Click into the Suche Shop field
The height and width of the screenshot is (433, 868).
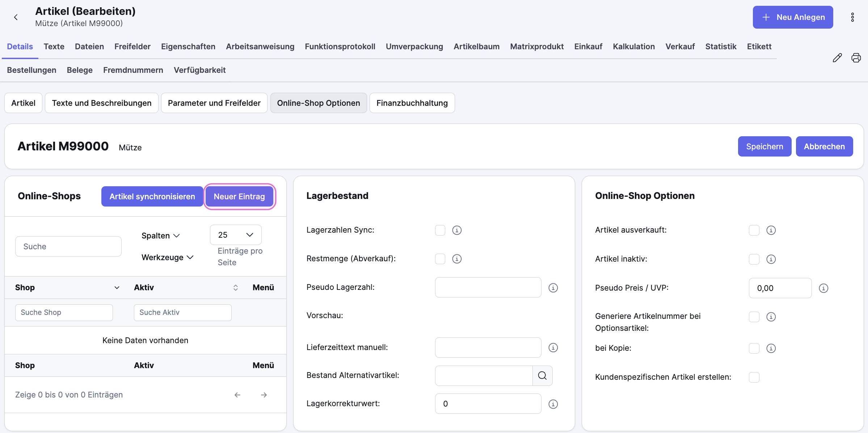pyautogui.click(x=64, y=312)
